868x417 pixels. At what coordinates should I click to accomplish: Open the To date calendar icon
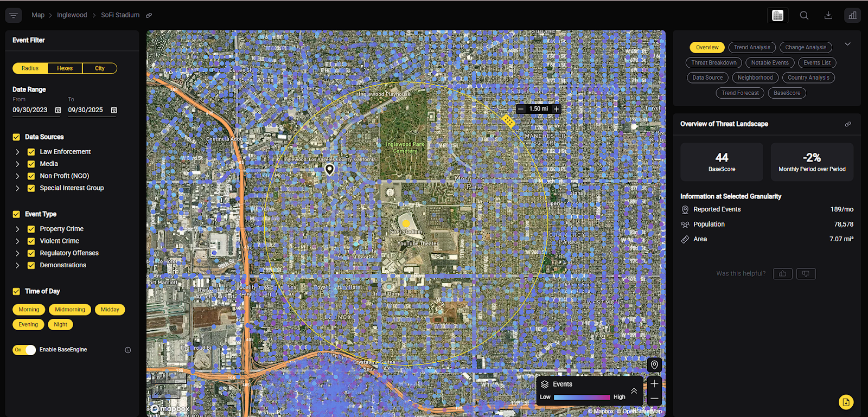(x=114, y=110)
